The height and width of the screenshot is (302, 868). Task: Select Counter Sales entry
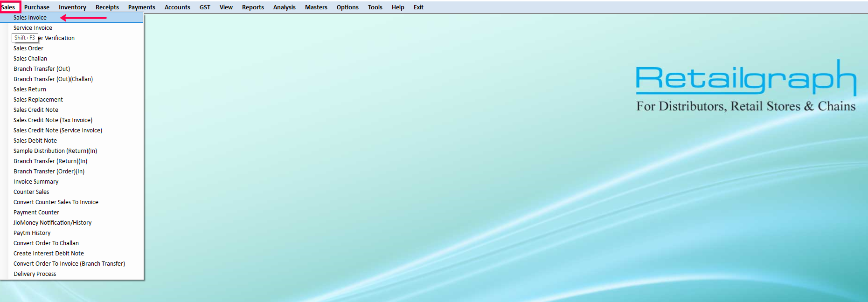click(72, 192)
